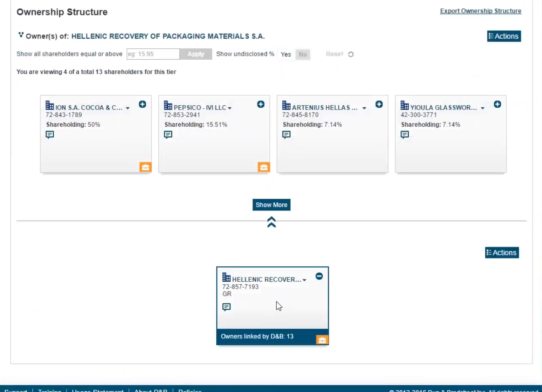This screenshot has width=542, height=392.
Task: Click Export Ownership Structure link
Action: (481, 11)
